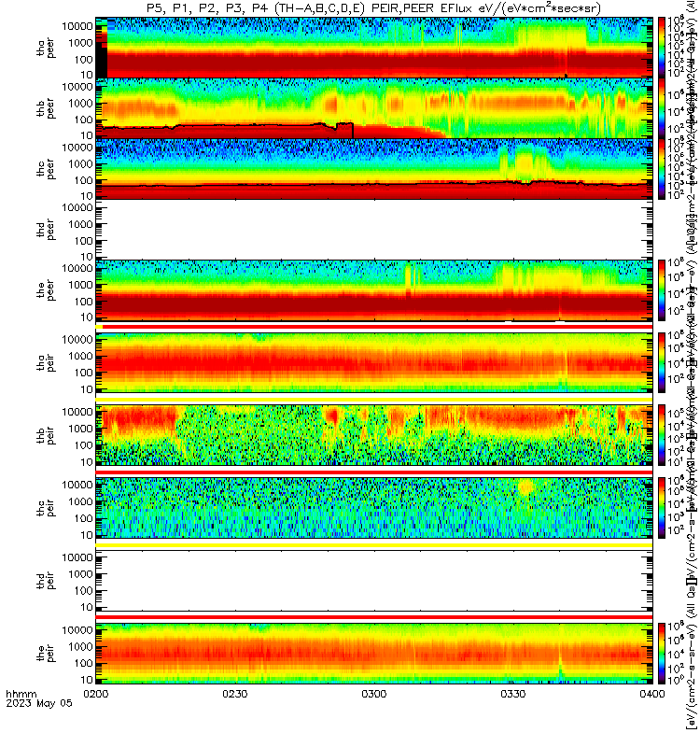Click inside the tha peer spectrogram panel
Viewport: 700px width, 747px height.
pyautogui.click(x=374, y=48)
